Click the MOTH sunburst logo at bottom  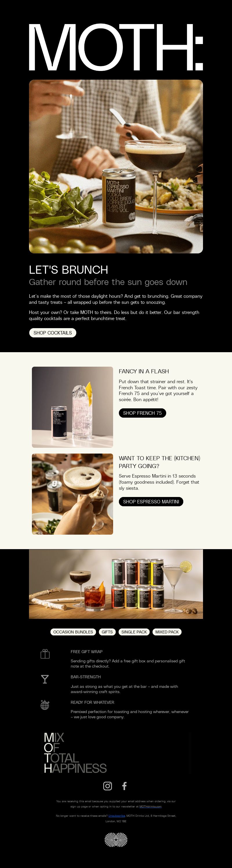pyautogui.click(x=116, y=840)
